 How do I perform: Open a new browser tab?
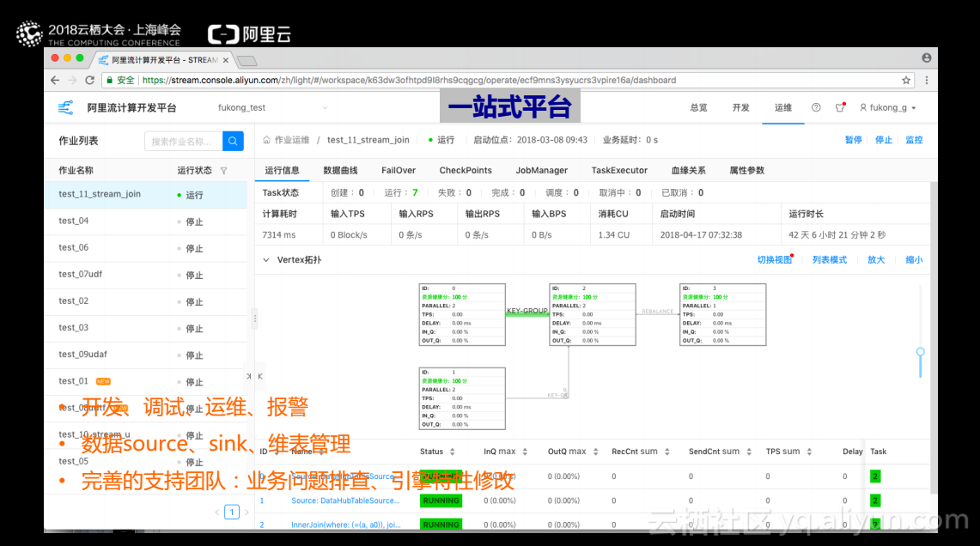tap(247, 61)
